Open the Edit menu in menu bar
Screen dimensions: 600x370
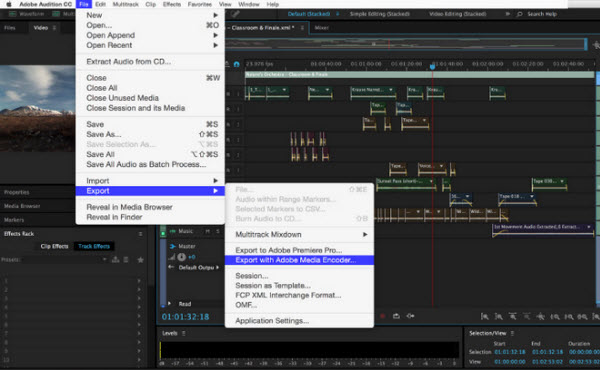(x=101, y=4)
